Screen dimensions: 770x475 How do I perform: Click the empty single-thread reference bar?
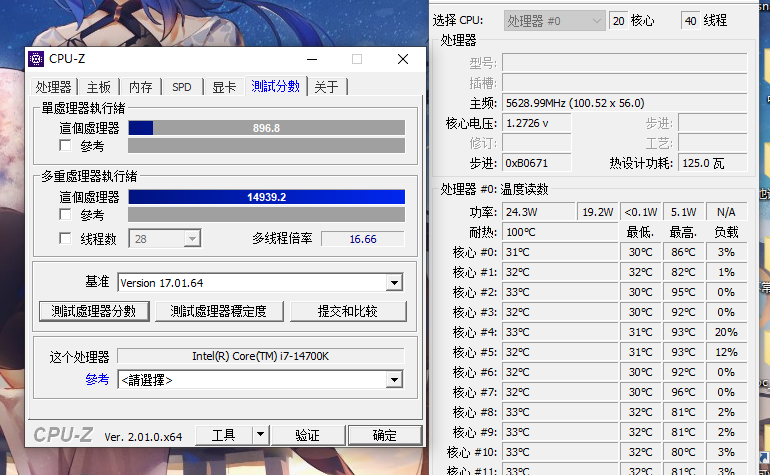point(267,146)
